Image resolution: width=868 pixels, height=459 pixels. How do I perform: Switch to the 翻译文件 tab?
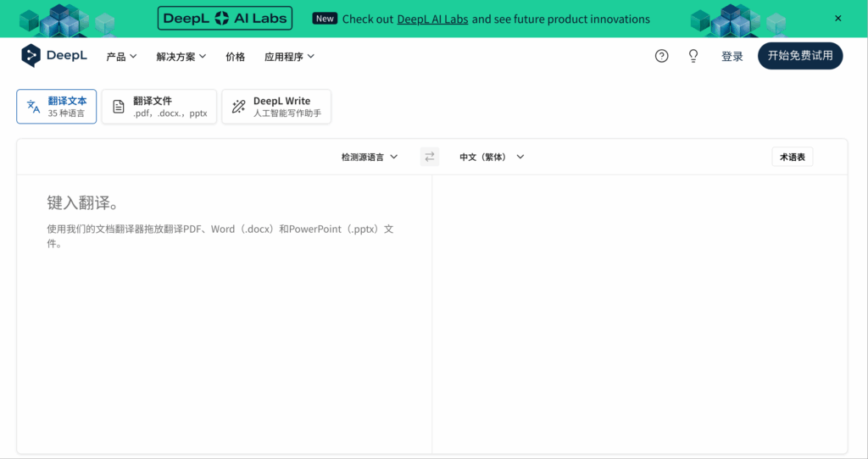159,107
